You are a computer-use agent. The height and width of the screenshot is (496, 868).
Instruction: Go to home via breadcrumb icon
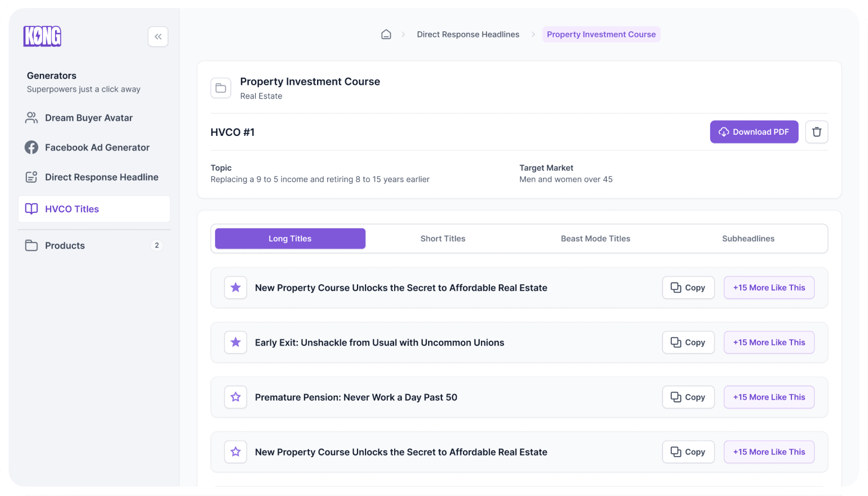click(386, 35)
